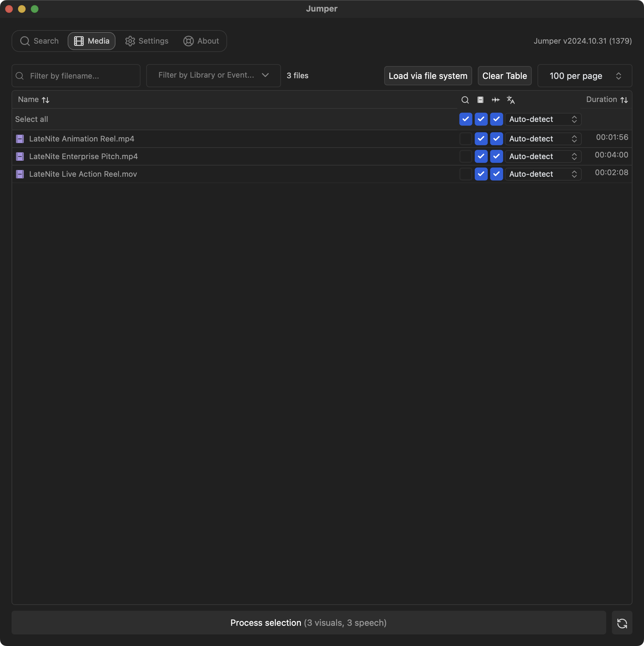Open Auto-detect language dropdown in Select all row
644x646 pixels.
pos(543,119)
